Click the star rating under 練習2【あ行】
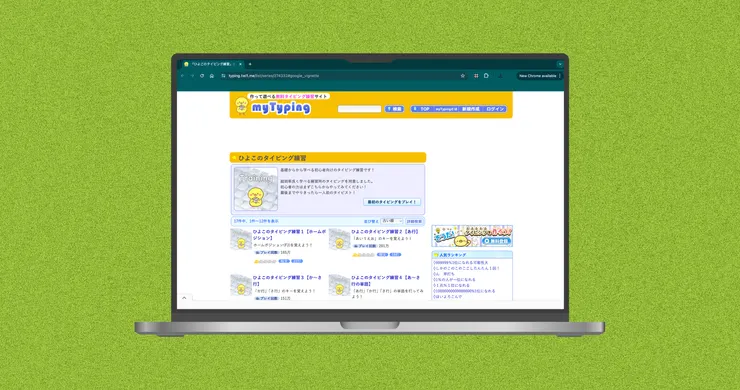This screenshot has height=390, width=740. [363, 255]
